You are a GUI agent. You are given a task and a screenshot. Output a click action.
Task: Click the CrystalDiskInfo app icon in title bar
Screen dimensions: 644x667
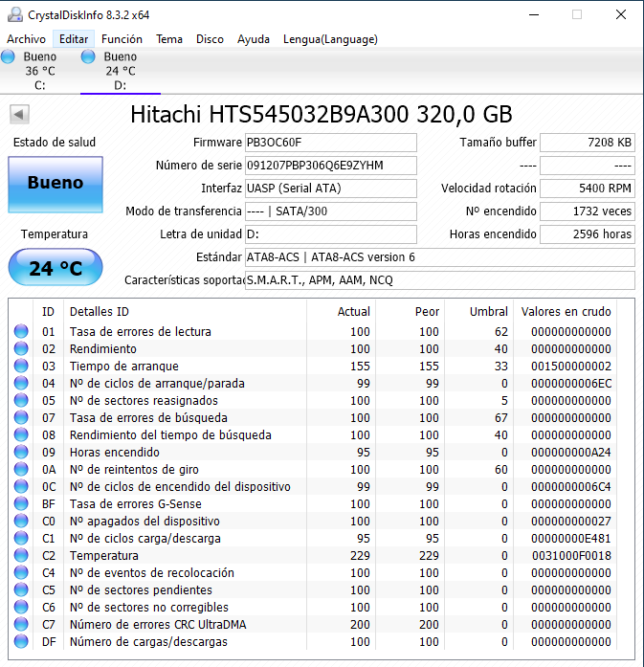coord(15,15)
